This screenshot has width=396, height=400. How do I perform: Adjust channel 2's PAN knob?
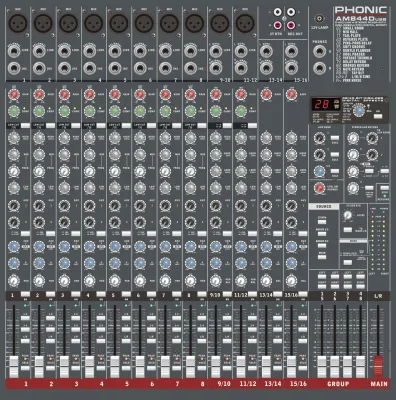(39, 281)
